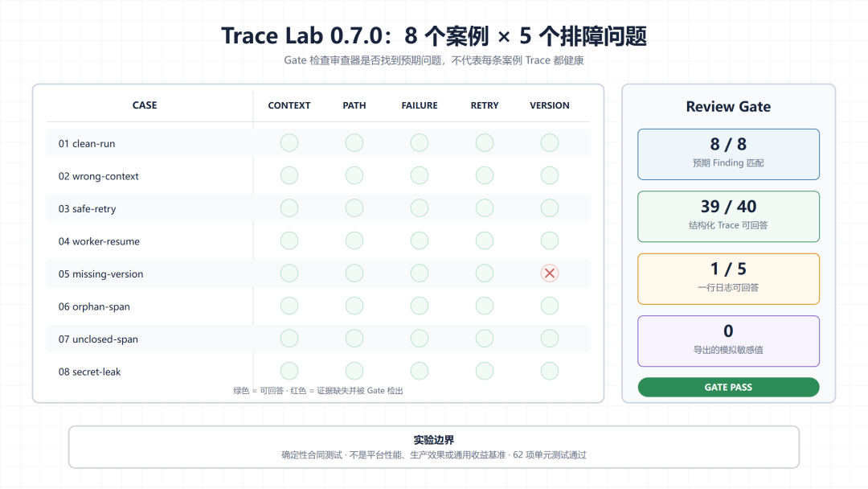Click the CONTEXT circle for 01 clean-run
The height and width of the screenshot is (489, 868).
pos(289,143)
